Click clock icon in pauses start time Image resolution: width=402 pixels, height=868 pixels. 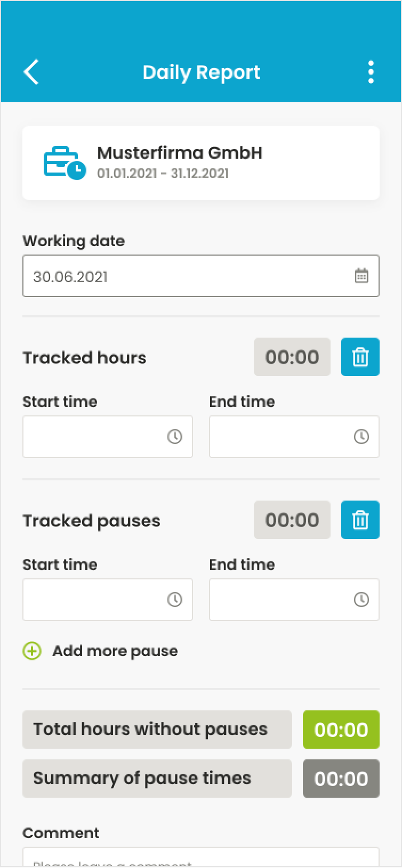(175, 600)
